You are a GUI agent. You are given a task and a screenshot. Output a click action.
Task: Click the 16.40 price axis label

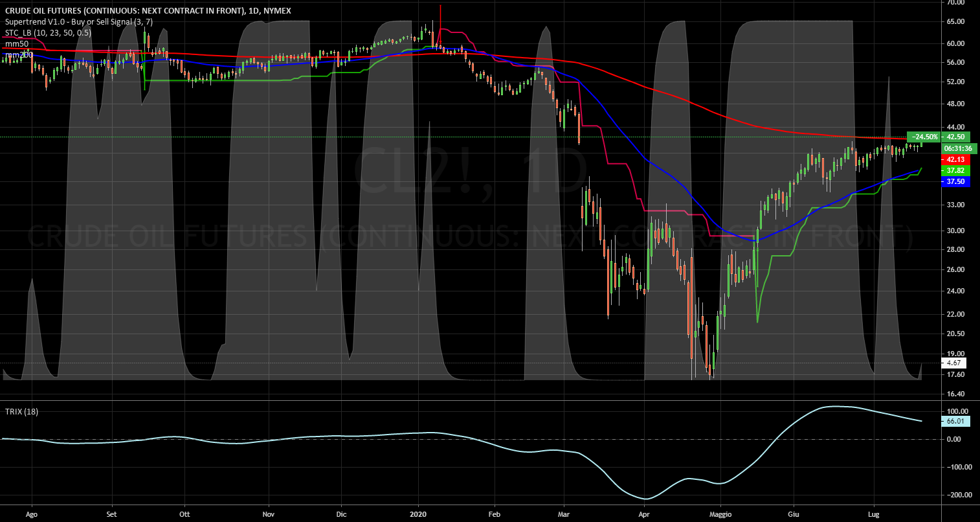[955, 394]
